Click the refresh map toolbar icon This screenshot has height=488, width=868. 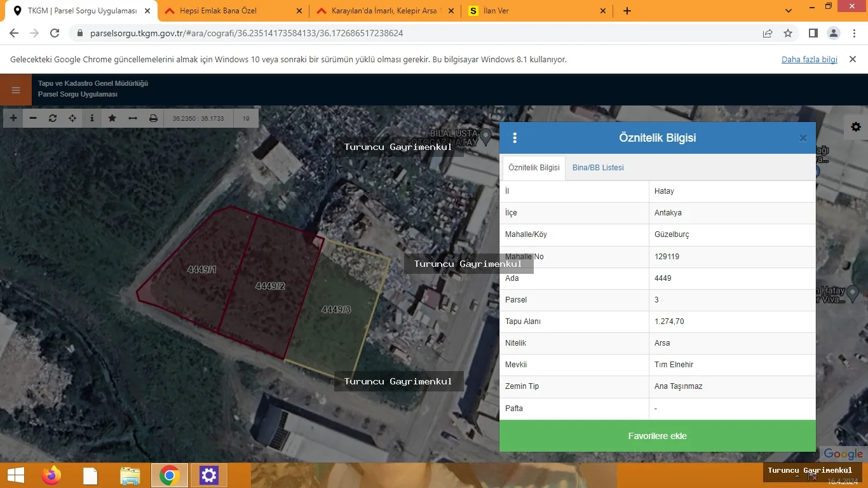tap(53, 118)
